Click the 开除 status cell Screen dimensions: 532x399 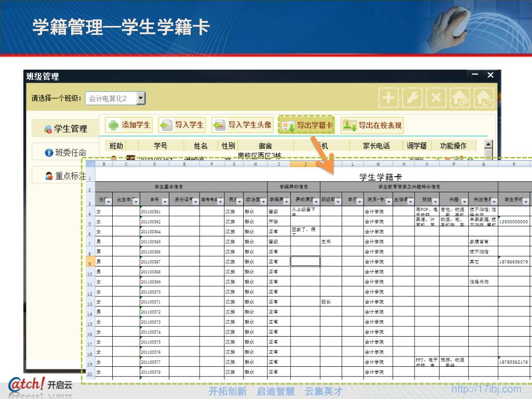coord(279,222)
